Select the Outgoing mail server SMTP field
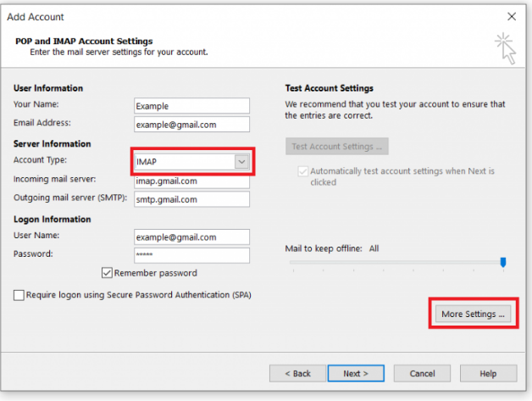The height and width of the screenshot is (401, 532). pyautogui.click(x=192, y=199)
